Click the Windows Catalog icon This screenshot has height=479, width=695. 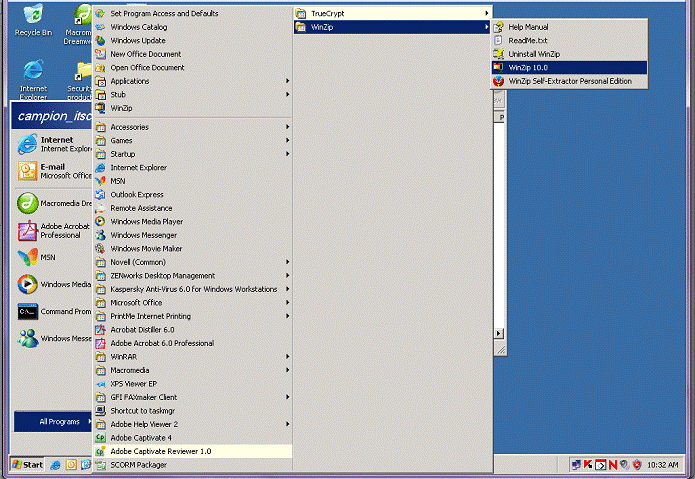(101, 27)
